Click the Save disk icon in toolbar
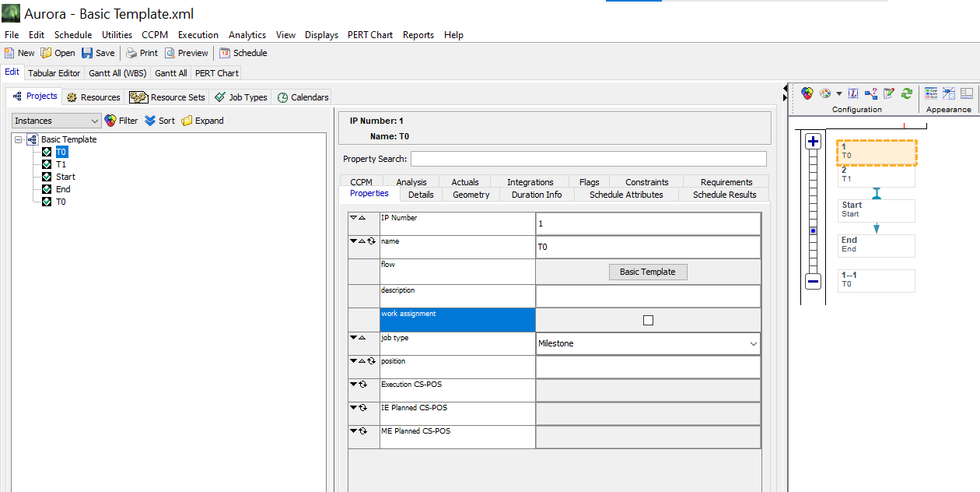 point(87,53)
